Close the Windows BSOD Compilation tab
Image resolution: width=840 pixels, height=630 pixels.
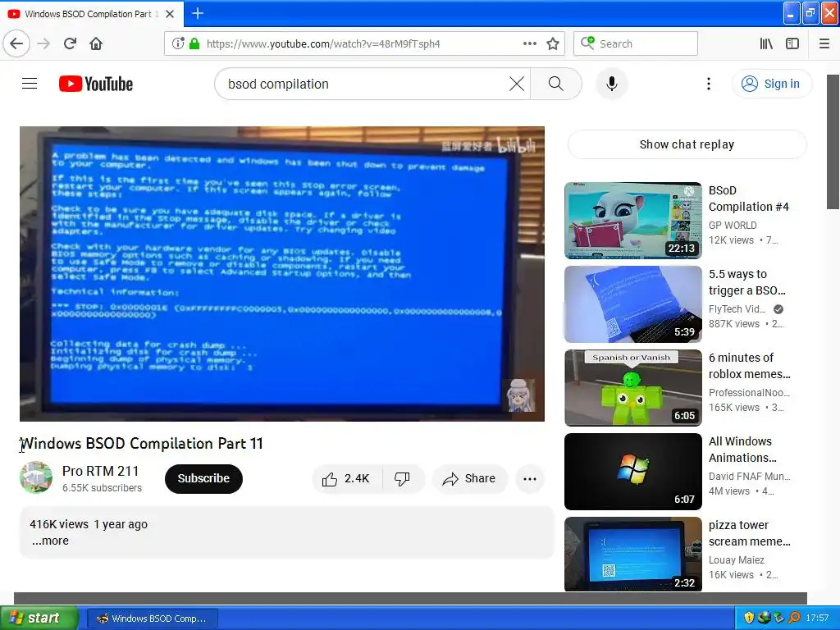tap(170, 14)
